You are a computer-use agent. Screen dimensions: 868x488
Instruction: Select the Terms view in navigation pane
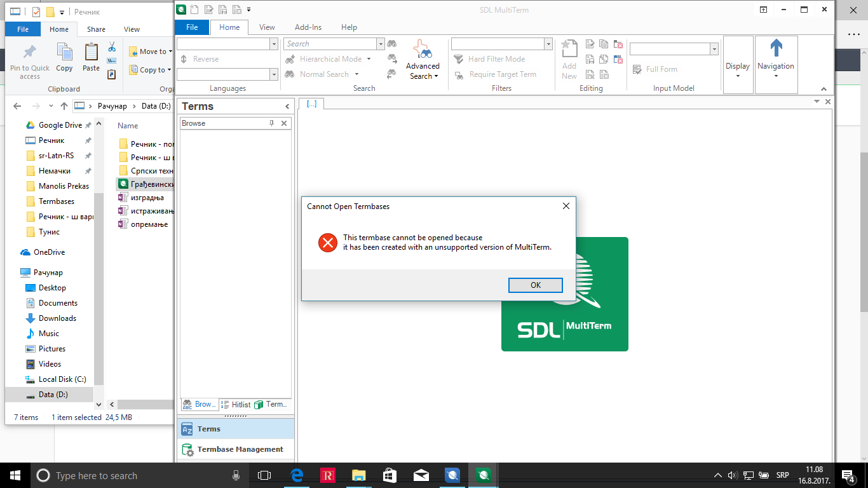coord(208,429)
